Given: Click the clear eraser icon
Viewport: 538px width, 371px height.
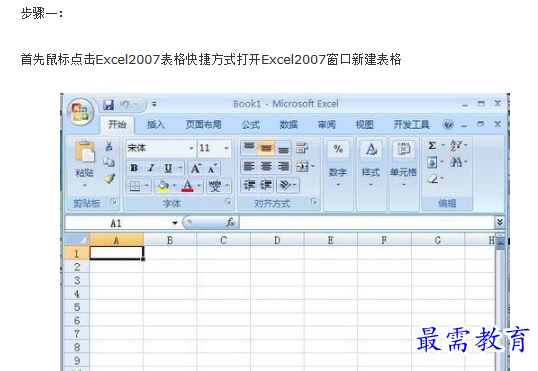Looking at the screenshot, I should [x=433, y=178].
